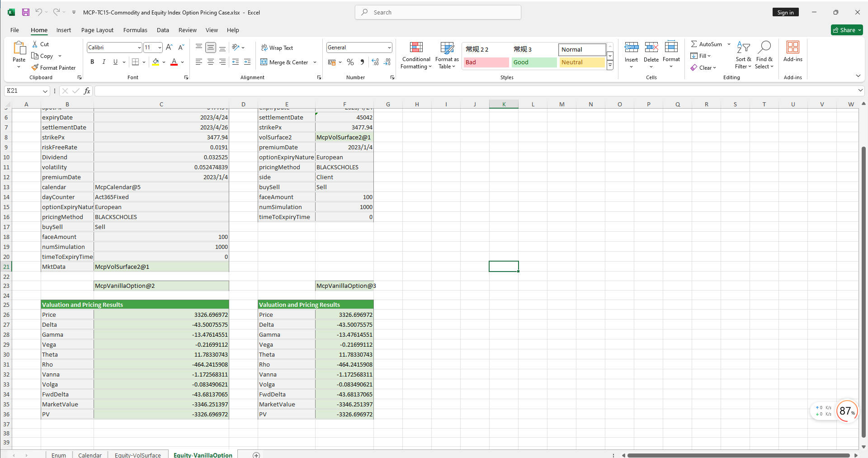Add a new sheet with plus icon
This screenshot has width=868, height=458.
point(256,454)
